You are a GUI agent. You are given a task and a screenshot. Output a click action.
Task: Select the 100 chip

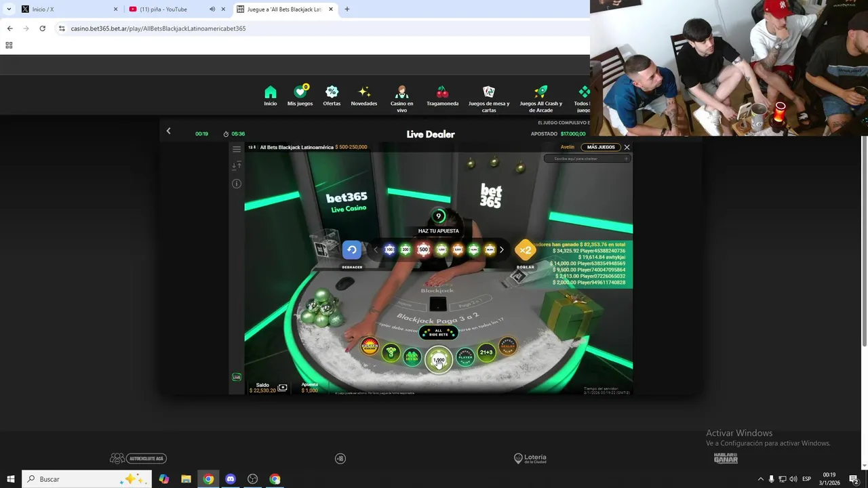(x=389, y=250)
